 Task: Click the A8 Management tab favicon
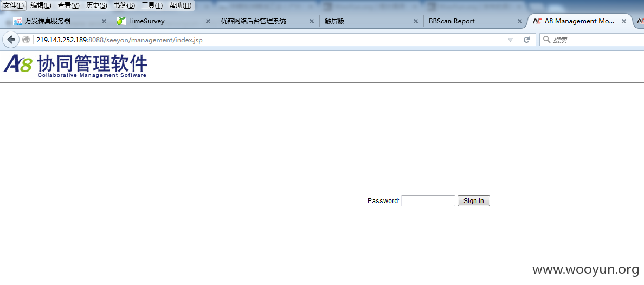tap(537, 21)
